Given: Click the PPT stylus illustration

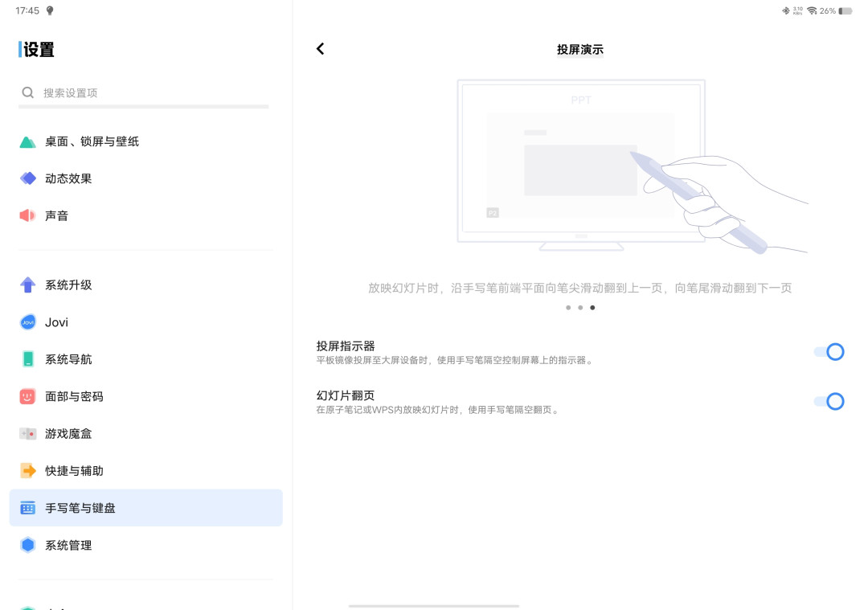Looking at the screenshot, I should pyautogui.click(x=633, y=166).
